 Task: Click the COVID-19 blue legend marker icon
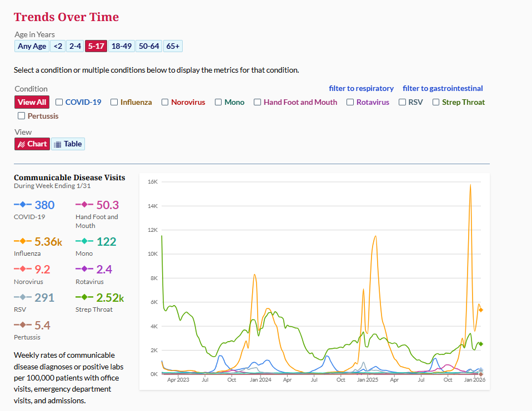(x=23, y=205)
